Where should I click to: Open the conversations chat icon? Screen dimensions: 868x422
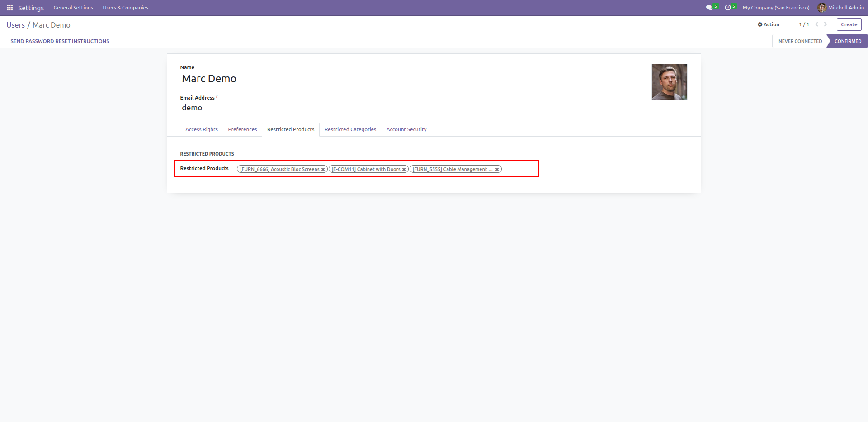point(709,8)
